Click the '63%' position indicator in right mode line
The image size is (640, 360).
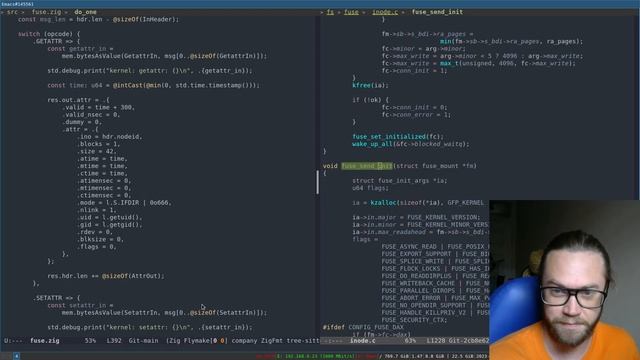click(x=410, y=340)
